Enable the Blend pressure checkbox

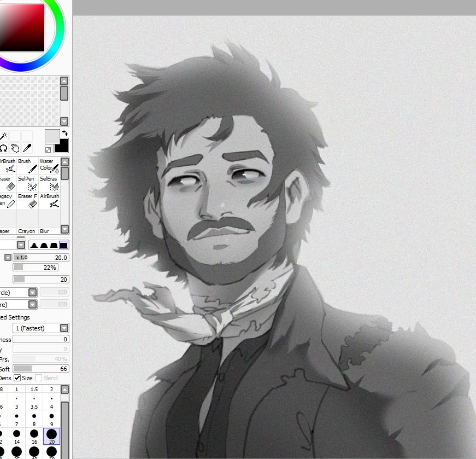(39, 378)
